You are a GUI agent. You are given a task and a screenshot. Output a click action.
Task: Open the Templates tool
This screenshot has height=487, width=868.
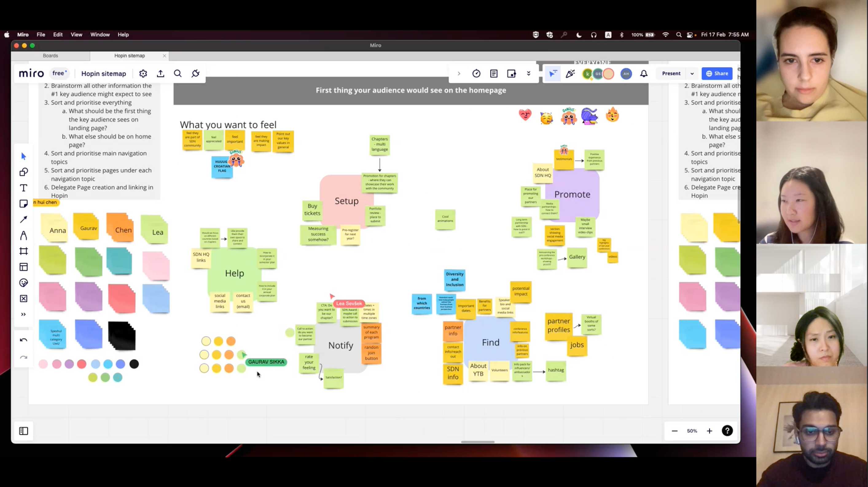pyautogui.click(x=23, y=267)
